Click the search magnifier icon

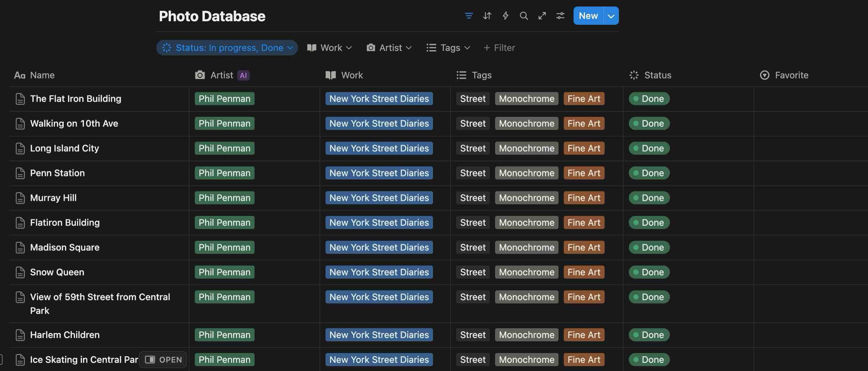click(524, 16)
